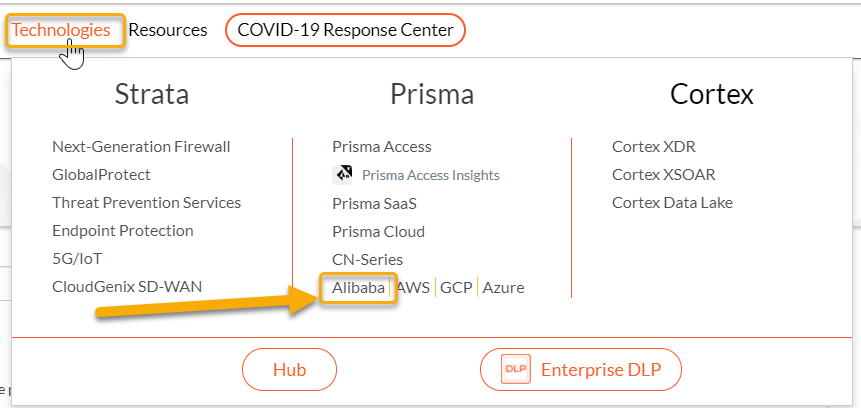Choose the Alibaba link

(358, 288)
